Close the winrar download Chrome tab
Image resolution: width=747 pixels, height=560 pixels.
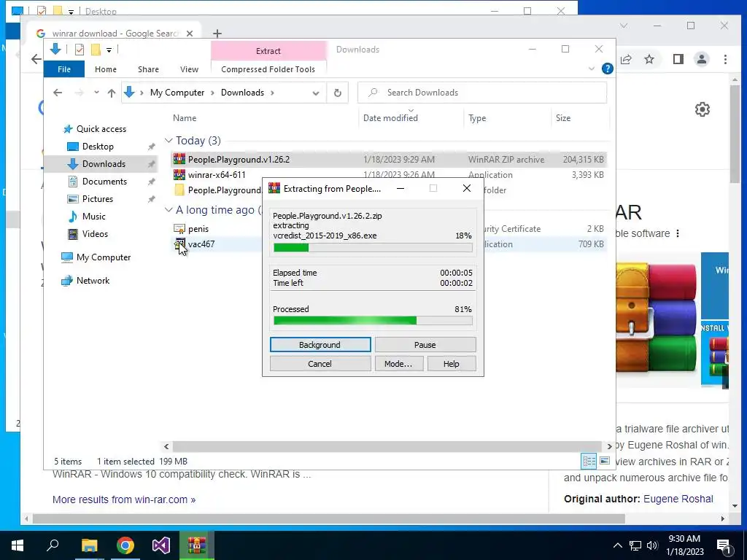pos(190,34)
